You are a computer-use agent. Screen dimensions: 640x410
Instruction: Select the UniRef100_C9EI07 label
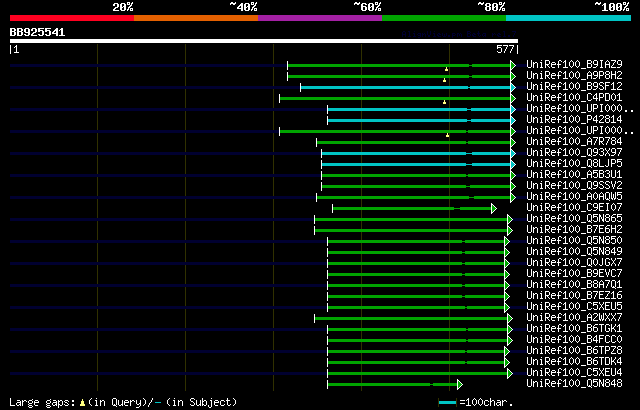tap(574, 208)
